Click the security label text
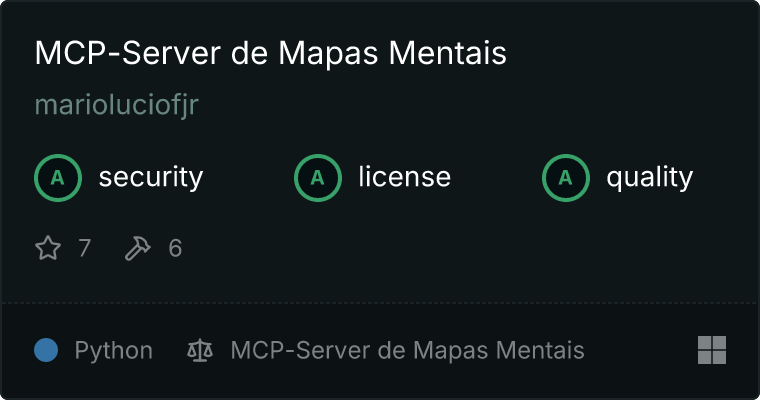The height and width of the screenshot is (400, 760). [x=151, y=177]
